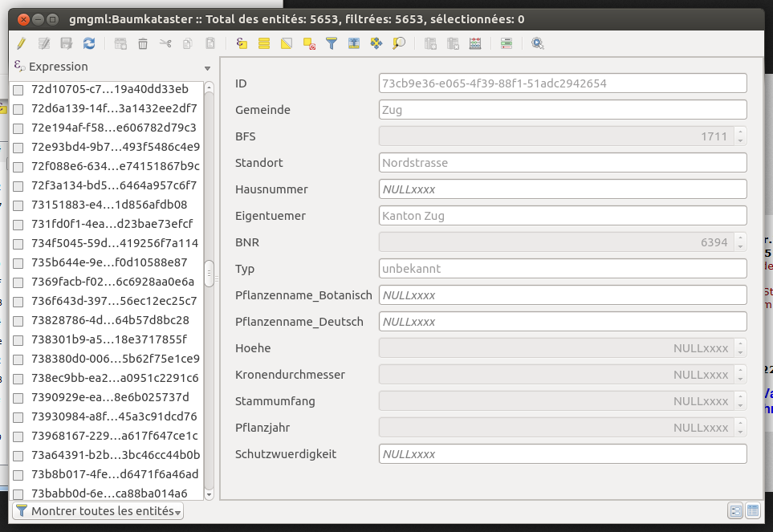This screenshot has width=773, height=532.
Task: Select feature 73a64391-b2b…3bc46cc44b0b in list
Action: point(114,455)
